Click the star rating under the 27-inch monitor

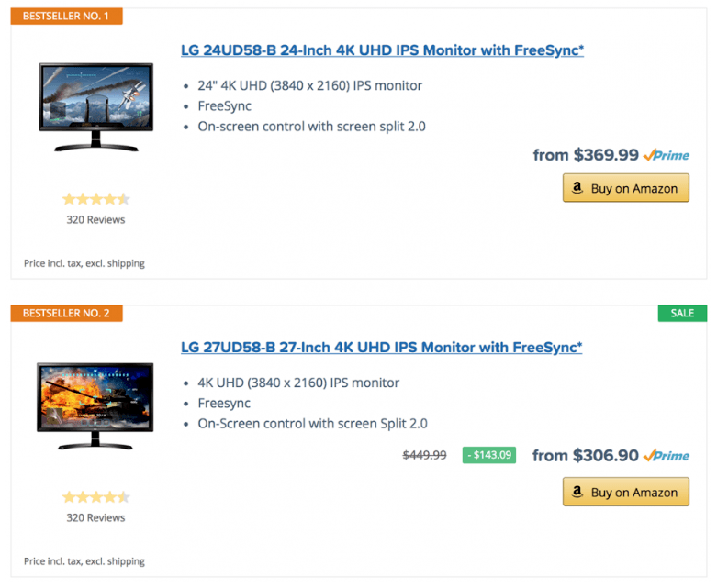click(x=95, y=497)
